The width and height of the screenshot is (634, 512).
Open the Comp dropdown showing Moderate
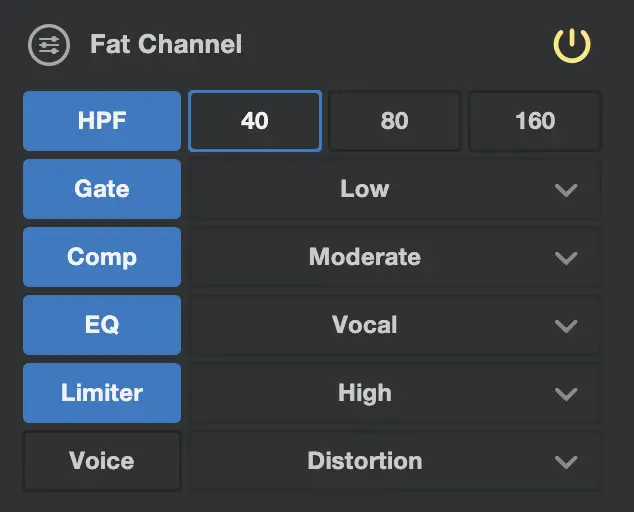(395, 257)
